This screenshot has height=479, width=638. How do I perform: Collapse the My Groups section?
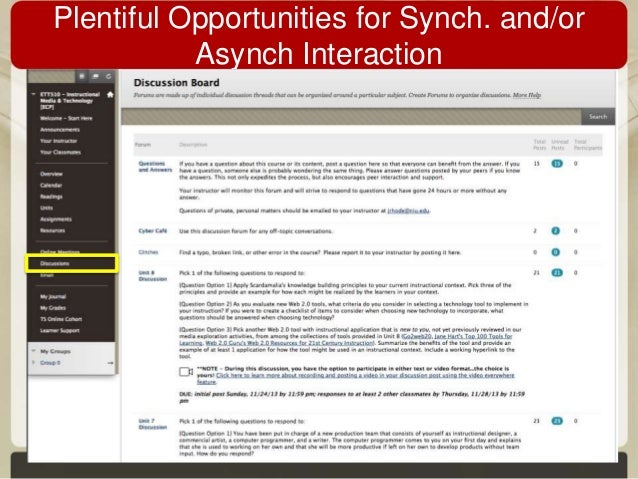(34, 351)
